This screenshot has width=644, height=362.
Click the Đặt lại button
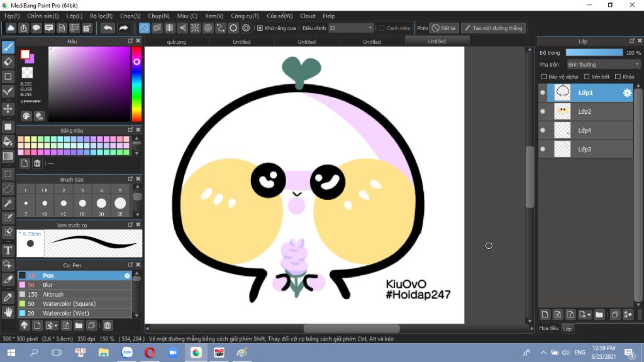click(x=444, y=28)
